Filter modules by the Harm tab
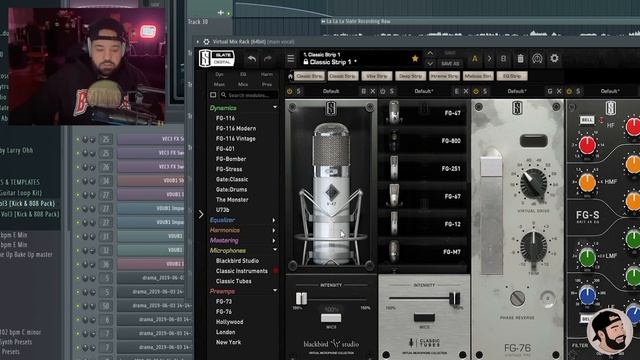This screenshot has width=640, height=360. (x=267, y=74)
